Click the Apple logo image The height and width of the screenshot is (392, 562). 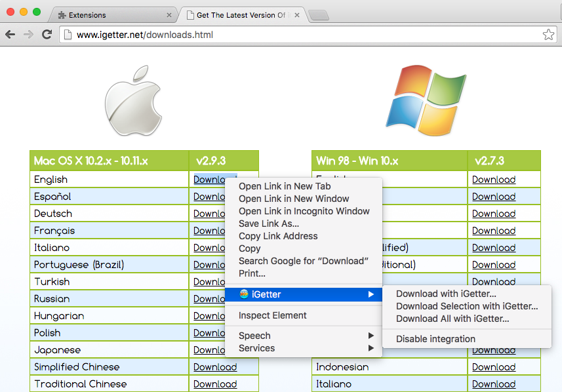[134, 101]
